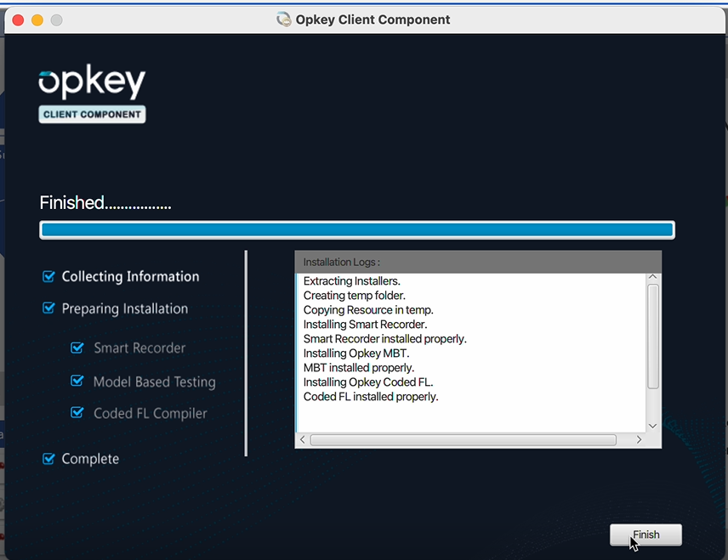Click the Finish button

(x=646, y=535)
